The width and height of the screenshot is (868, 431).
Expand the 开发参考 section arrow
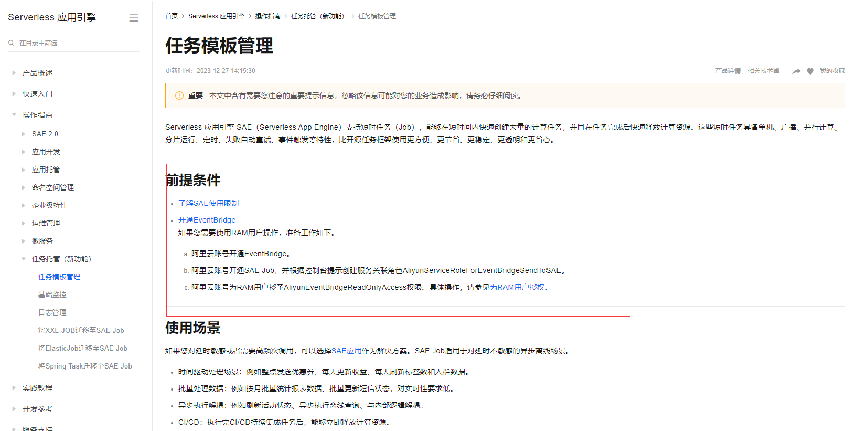pyautogui.click(x=14, y=409)
